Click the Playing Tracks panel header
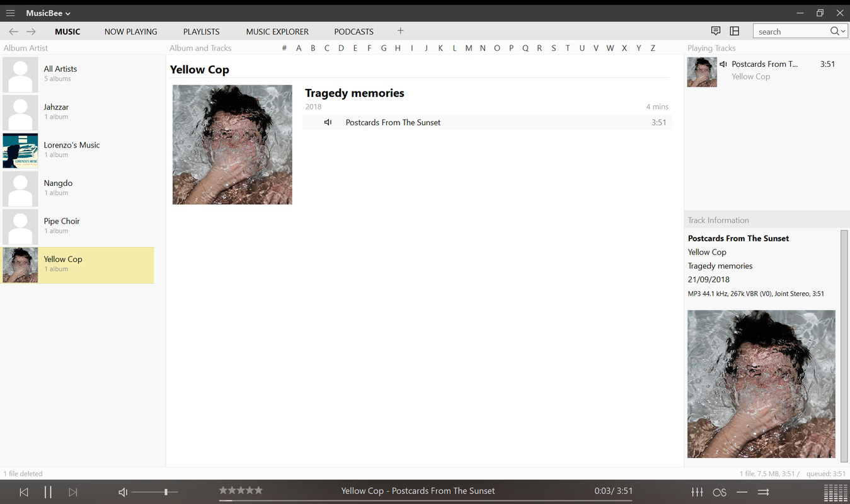The height and width of the screenshot is (504, 850). pos(711,48)
